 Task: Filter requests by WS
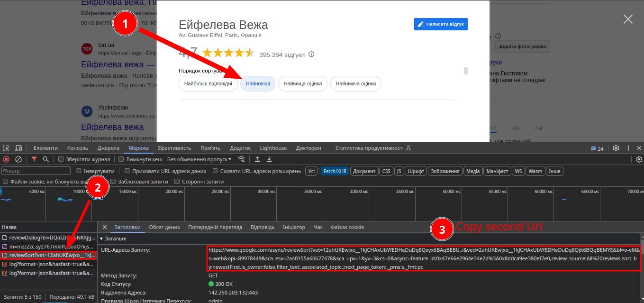(518, 171)
